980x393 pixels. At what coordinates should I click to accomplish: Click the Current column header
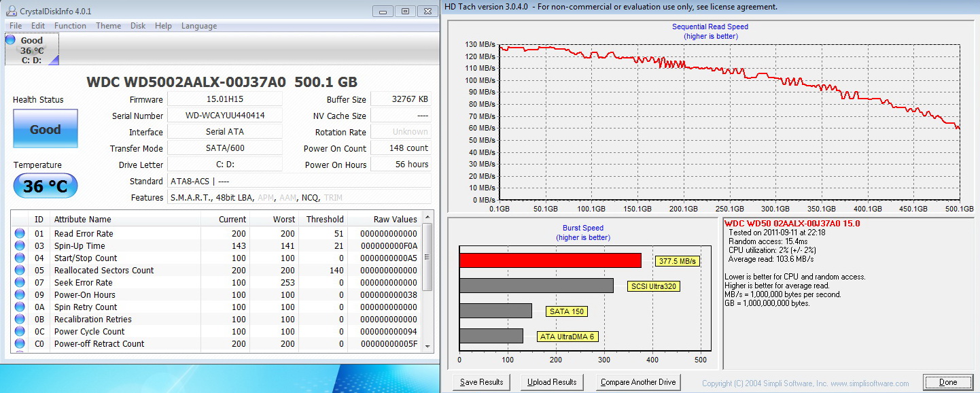(225, 220)
